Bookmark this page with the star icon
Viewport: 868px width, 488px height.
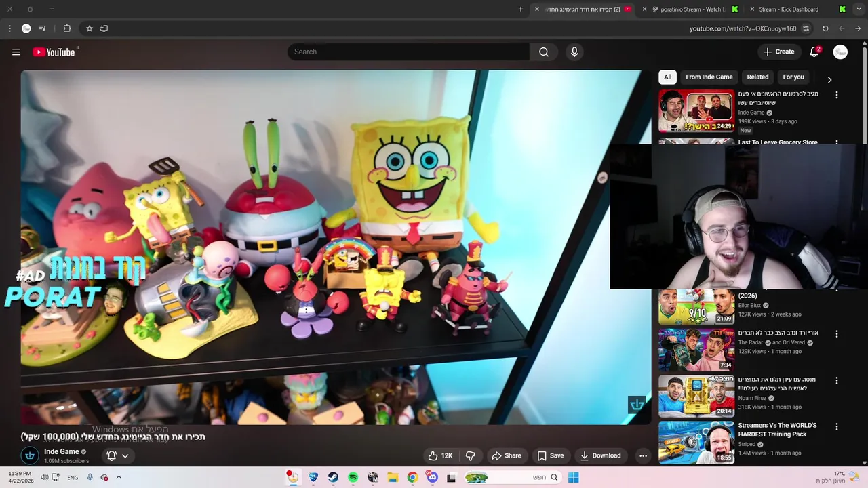(89, 28)
